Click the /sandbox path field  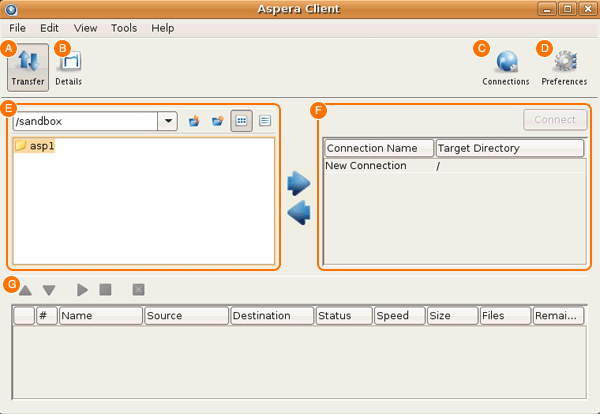(86, 121)
